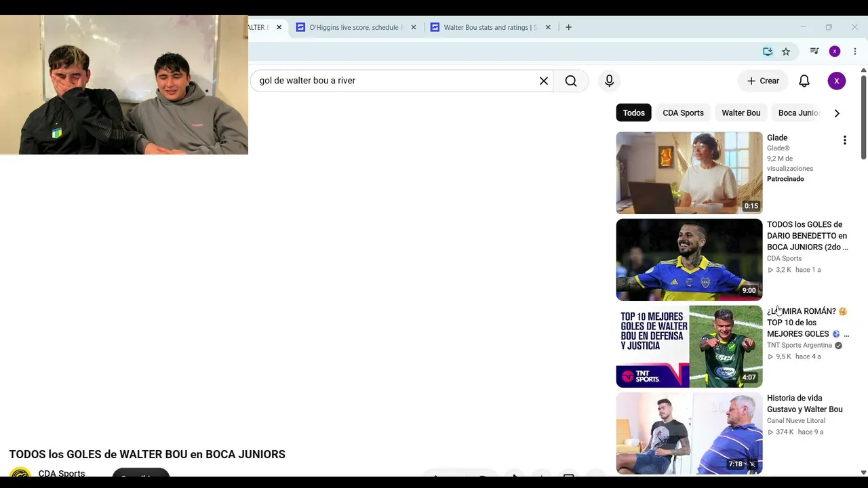Image resolution: width=868 pixels, height=488 pixels.
Task: Open options menu for the Glade ad
Action: click(x=845, y=140)
